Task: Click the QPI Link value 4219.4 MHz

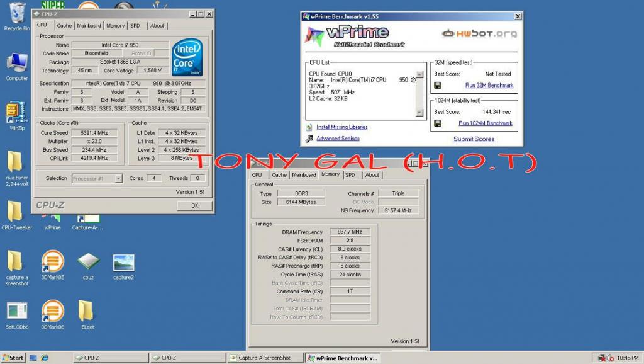Action: [94, 158]
